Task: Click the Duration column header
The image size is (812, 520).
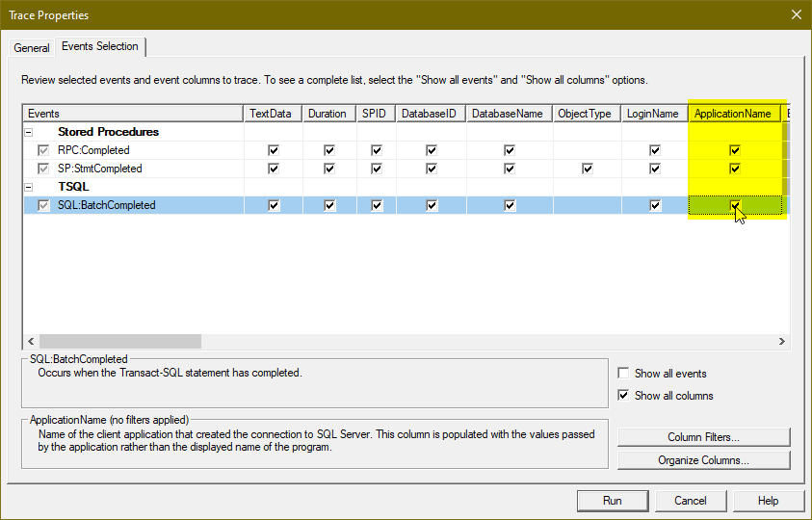Action: (x=329, y=114)
